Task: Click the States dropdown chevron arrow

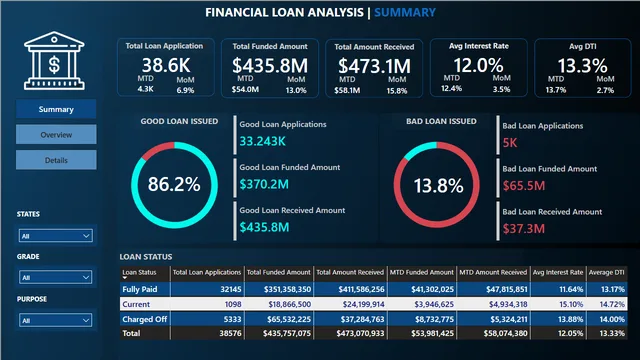Action: 86,236
